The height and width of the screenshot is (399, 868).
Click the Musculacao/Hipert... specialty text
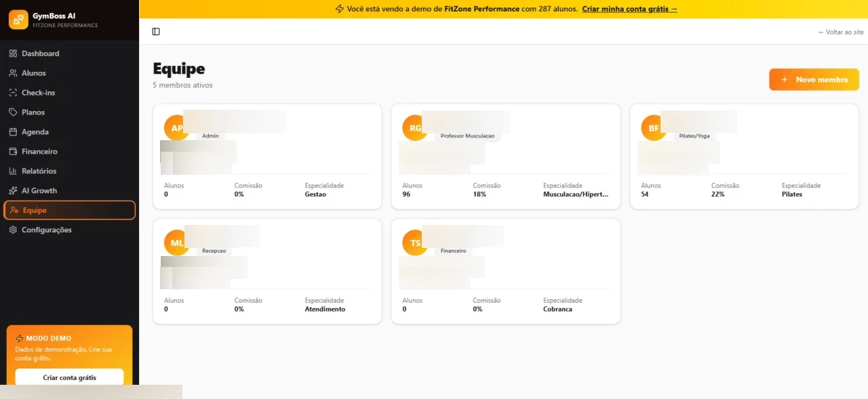pyautogui.click(x=576, y=194)
